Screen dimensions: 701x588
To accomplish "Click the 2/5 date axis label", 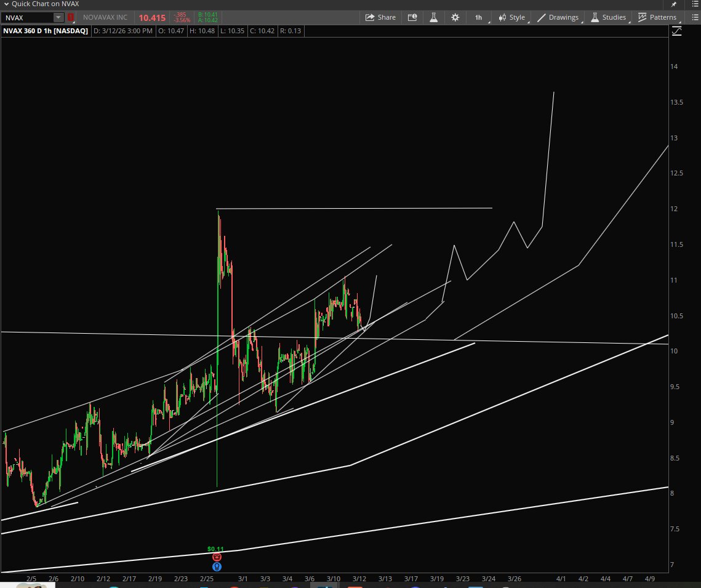I will click(31, 579).
